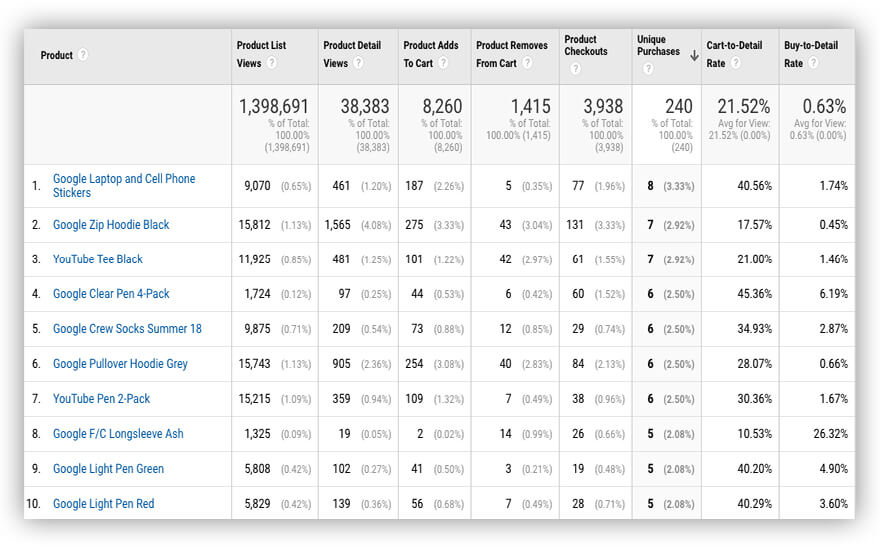Click detail views value 1,565

tap(337, 225)
